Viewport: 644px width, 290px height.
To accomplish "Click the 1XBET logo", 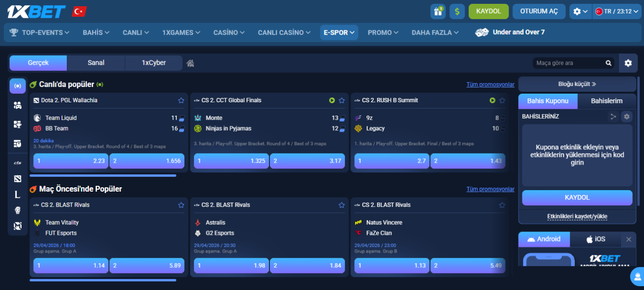I will (36, 12).
